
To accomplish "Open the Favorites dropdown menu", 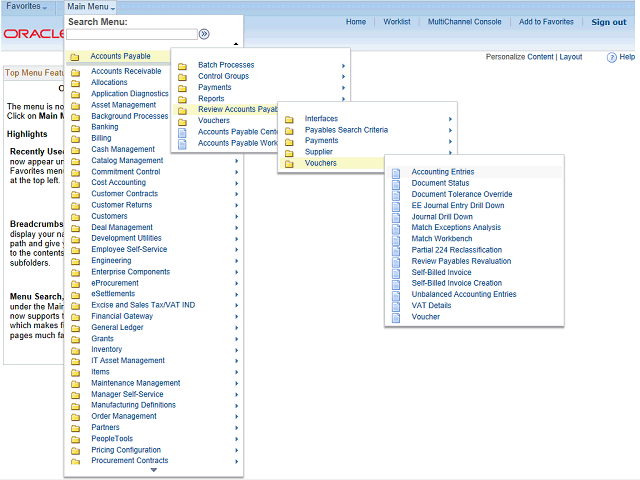I will tap(27, 7).
